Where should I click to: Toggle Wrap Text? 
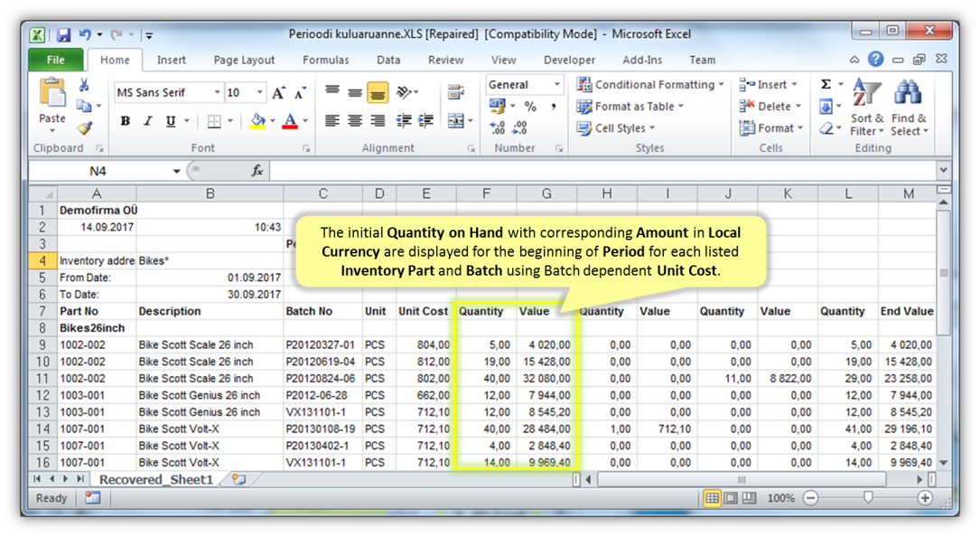(456, 92)
